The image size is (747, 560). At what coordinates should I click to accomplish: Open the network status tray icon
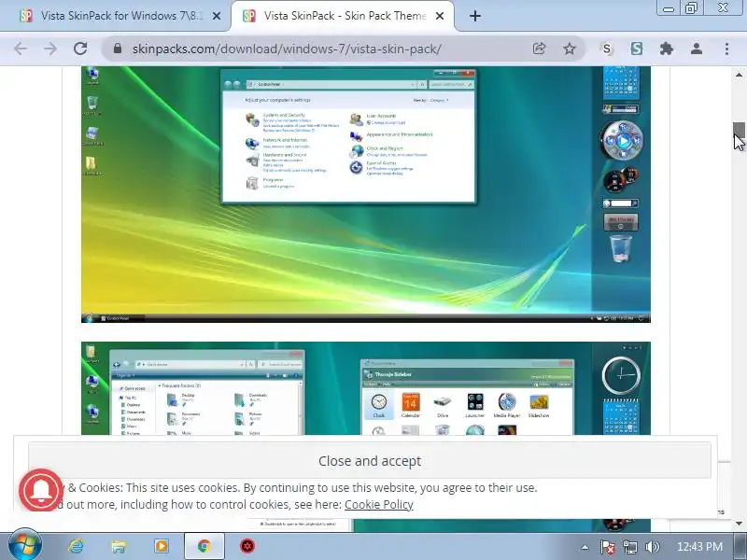(x=629, y=547)
